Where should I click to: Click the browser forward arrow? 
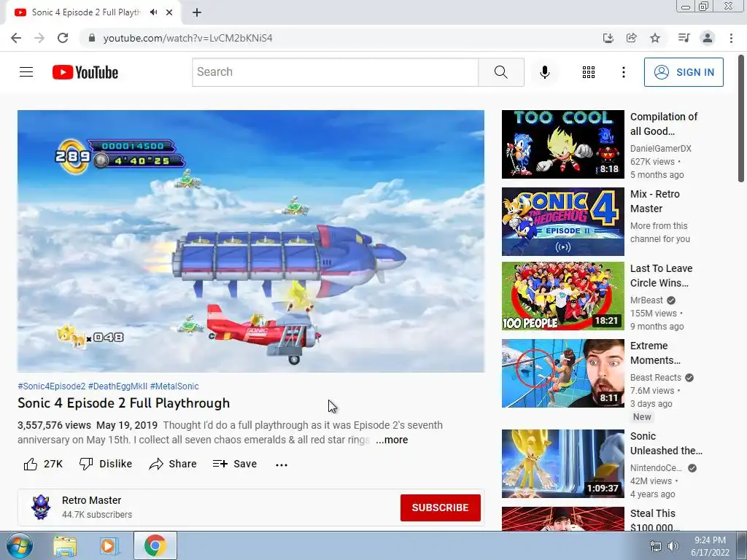tap(39, 38)
